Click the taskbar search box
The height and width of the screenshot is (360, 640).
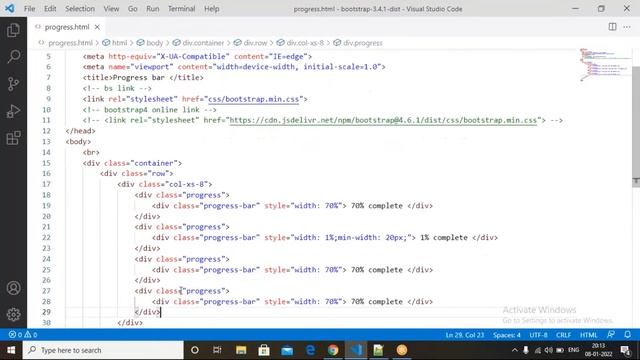103,350
